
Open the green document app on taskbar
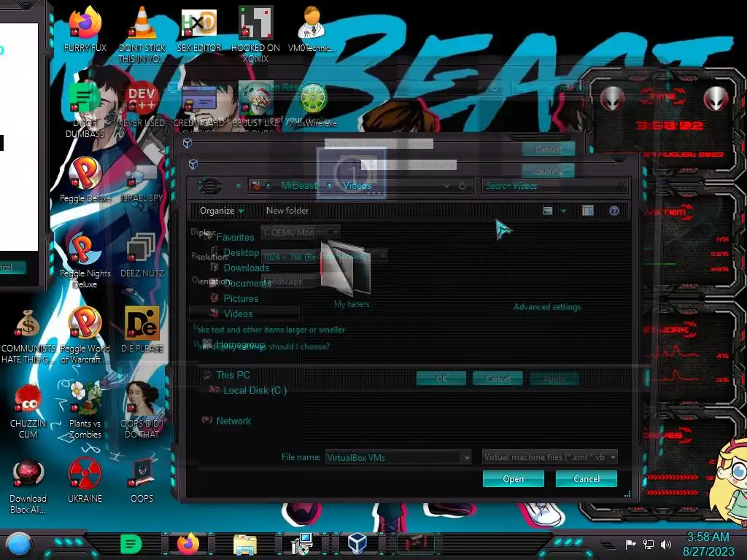131,544
